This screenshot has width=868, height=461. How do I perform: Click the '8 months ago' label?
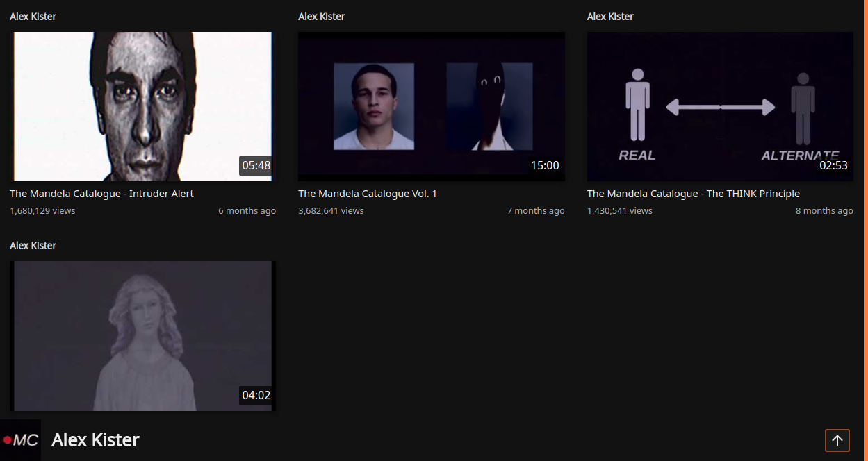[824, 210]
